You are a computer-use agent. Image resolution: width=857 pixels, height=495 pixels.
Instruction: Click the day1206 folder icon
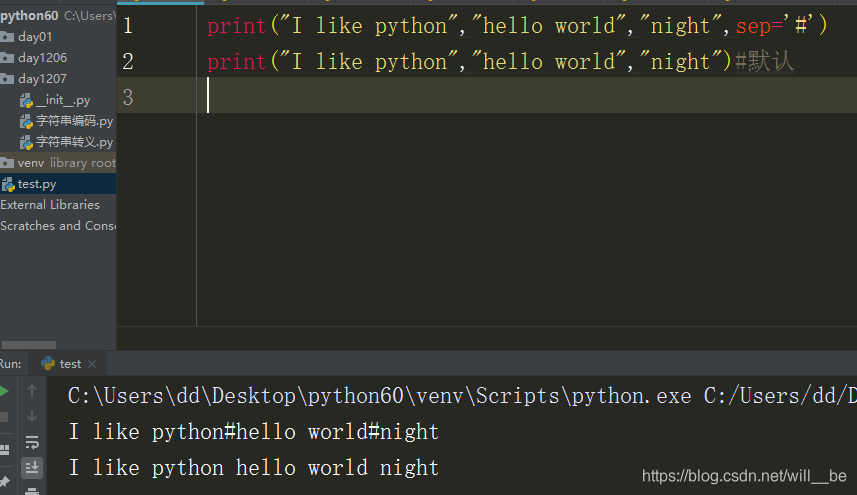[7, 57]
